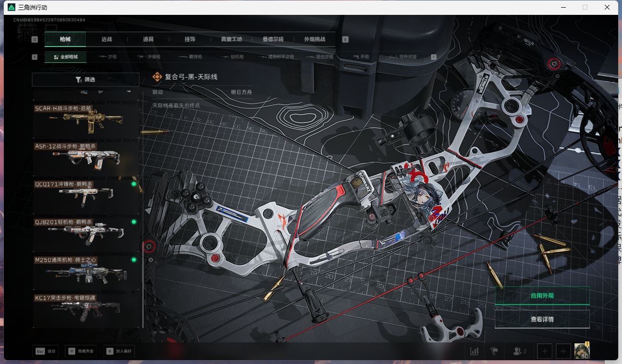Click an empty teammate invite plus slot

(x=544, y=351)
